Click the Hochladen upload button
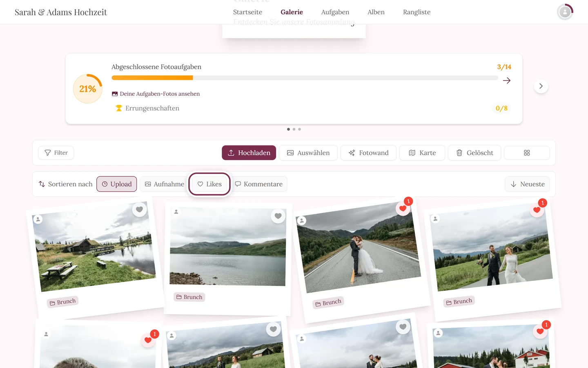The image size is (588, 368). (x=249, y=153)
